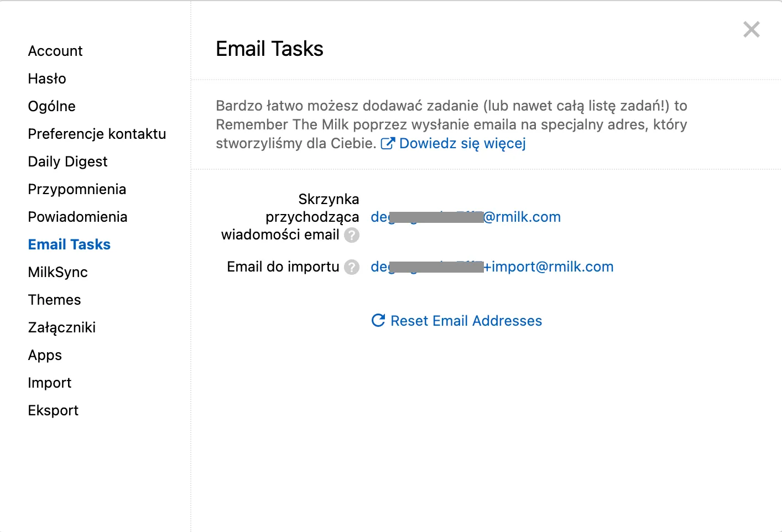Click the external link icon before Dowiedz się więcej
Viewport: 782px width, 532px height.
[x=388, y=144]
